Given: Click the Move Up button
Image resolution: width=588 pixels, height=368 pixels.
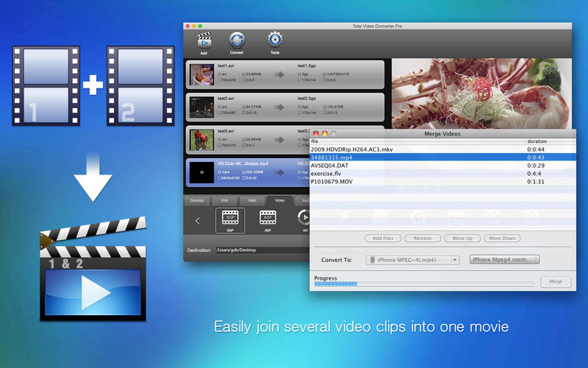Looking at the screenshot, I should click(x=462, y=238).
